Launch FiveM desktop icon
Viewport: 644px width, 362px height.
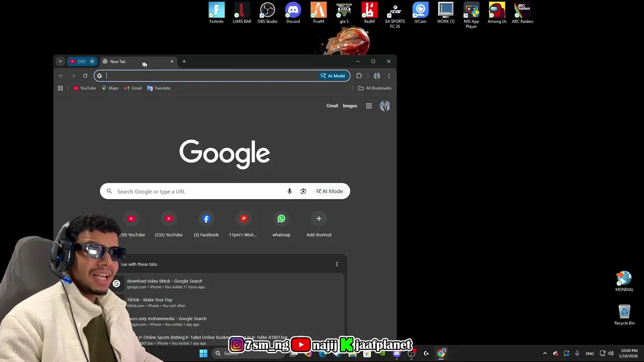click(x=318, y=13)
